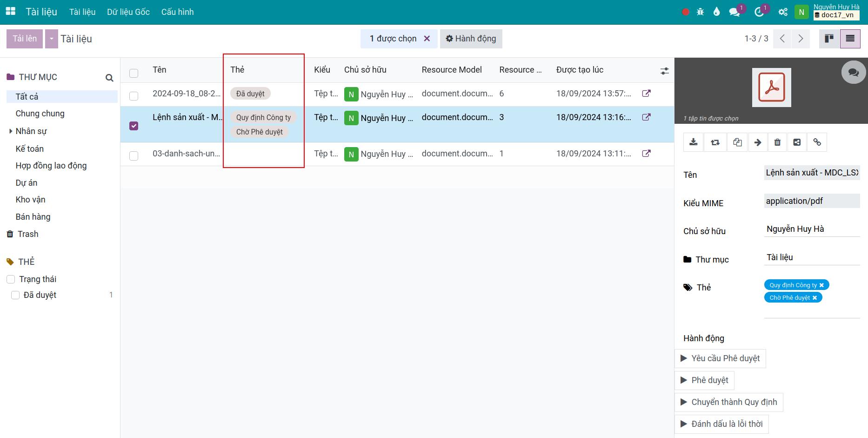Viewport: 868px width, 438px height.
Task: Run the Phê duyệt action
Action: (x=704, y=380)
